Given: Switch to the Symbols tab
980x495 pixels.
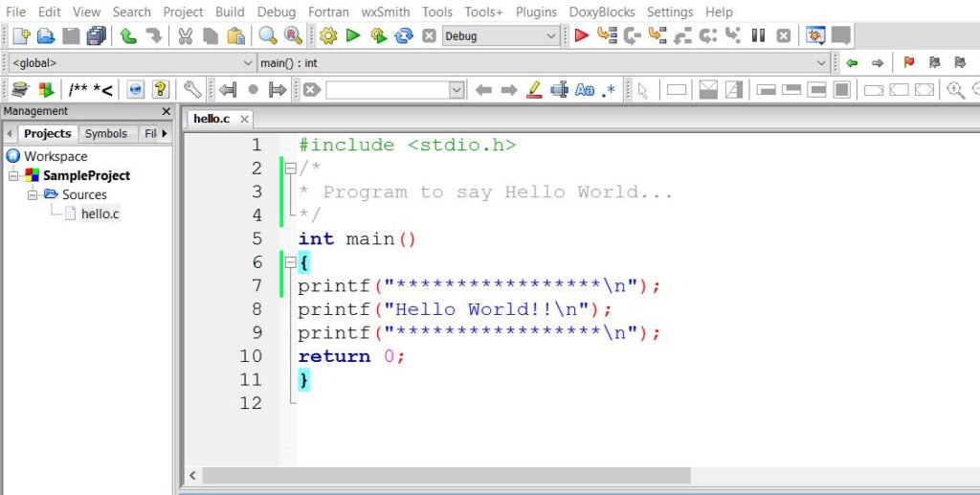Looking at the screenshot, I should click(x=105, y=134).
